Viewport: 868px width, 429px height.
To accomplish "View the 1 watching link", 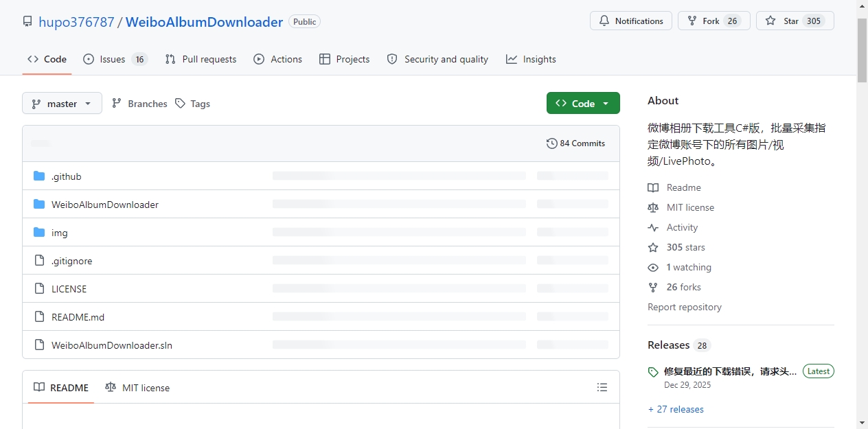I will 689,267.
